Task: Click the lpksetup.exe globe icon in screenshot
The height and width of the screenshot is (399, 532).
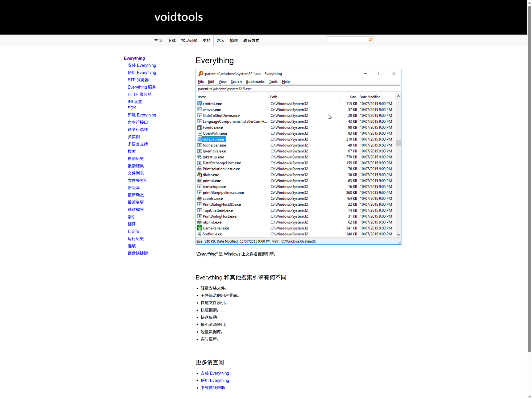Action: coord(200,157)
